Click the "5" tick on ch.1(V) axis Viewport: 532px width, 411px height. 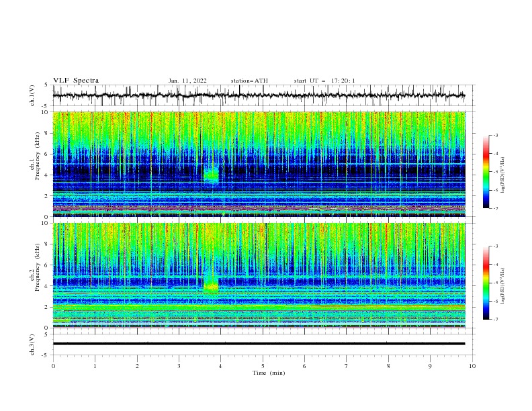click(x=47, y=85)
